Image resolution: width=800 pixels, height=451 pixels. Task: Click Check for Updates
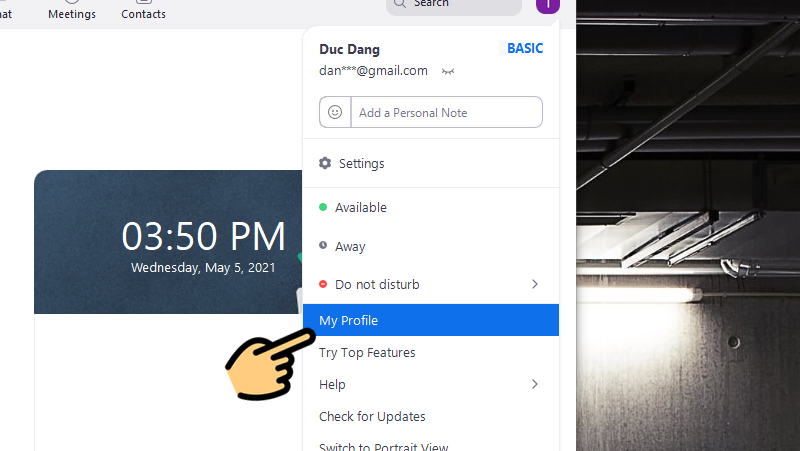pyautogui.click(x=372, y=416)
